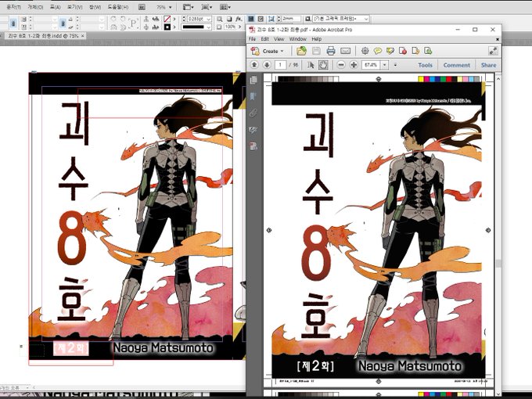Open the bottom sidebar panel icon in Acrobat
This screenshot has width=532, height=399.
253,146
